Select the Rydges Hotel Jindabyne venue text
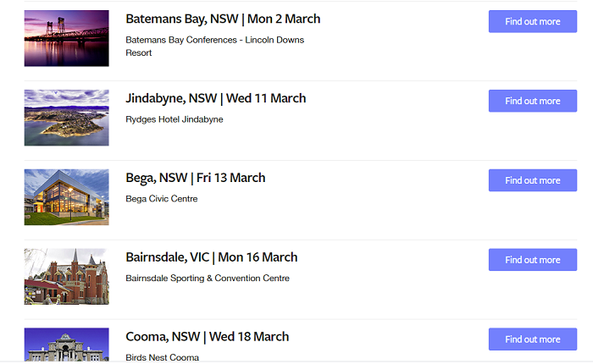The height and width of the screenshot is (364, 593). [x=174, y=119]
